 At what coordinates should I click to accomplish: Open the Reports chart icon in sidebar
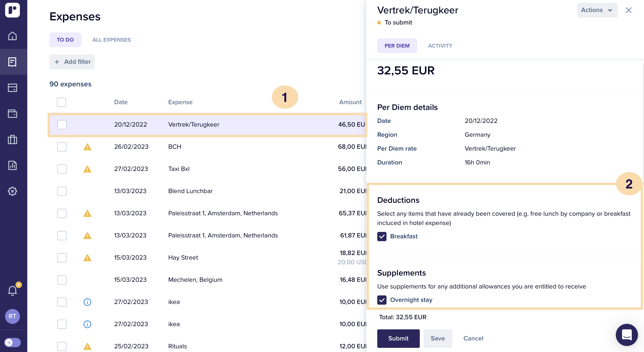[x=12, y=165]
